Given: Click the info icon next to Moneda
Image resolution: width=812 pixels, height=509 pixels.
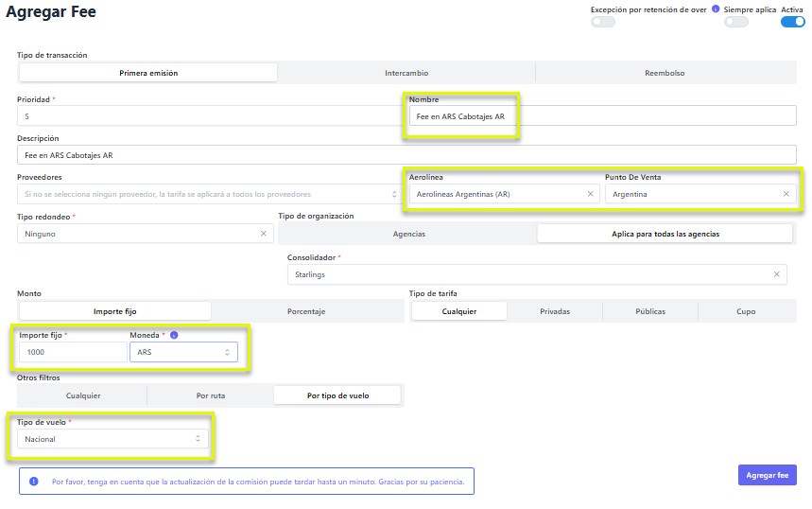Looking at the screenshot, I should pos(174,335).
